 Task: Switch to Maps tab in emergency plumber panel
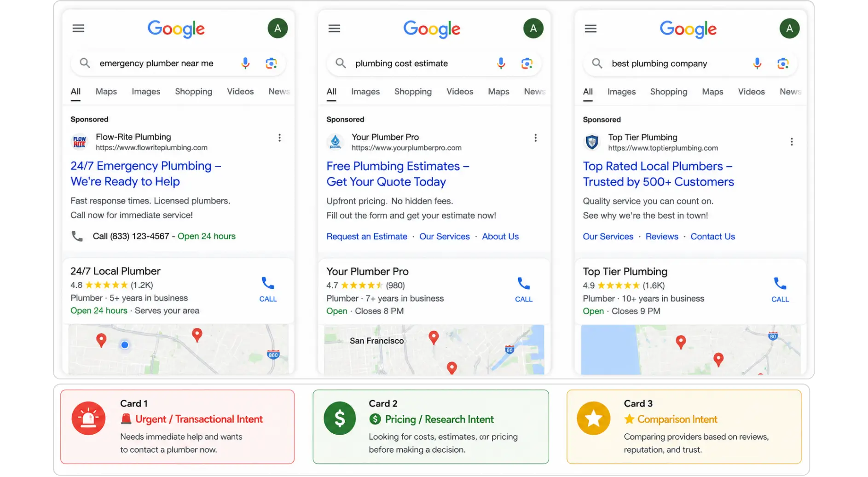(x=106, y=91)
